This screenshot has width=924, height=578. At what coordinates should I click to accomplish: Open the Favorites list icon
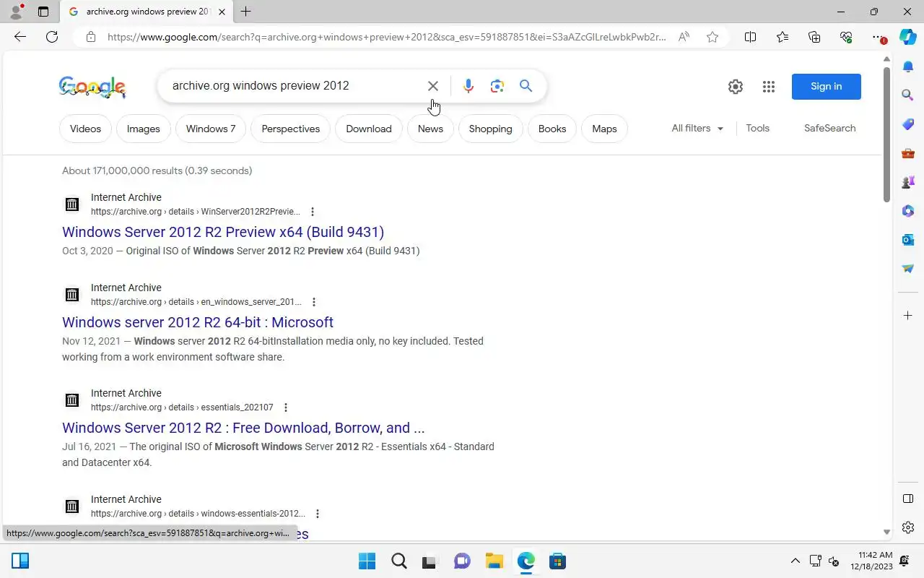tap(783, 37)
